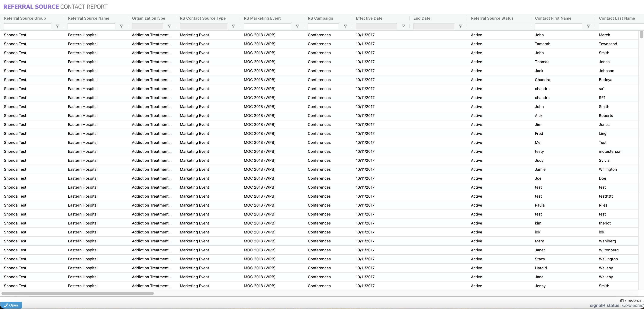Click the Contact Last Name column header

(617, 18)
